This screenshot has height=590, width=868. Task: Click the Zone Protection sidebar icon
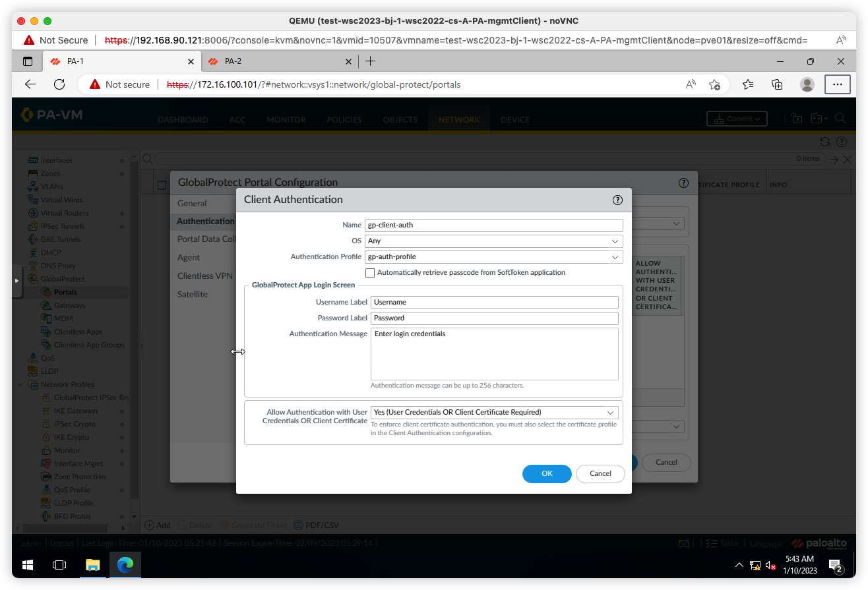point(46,477)
